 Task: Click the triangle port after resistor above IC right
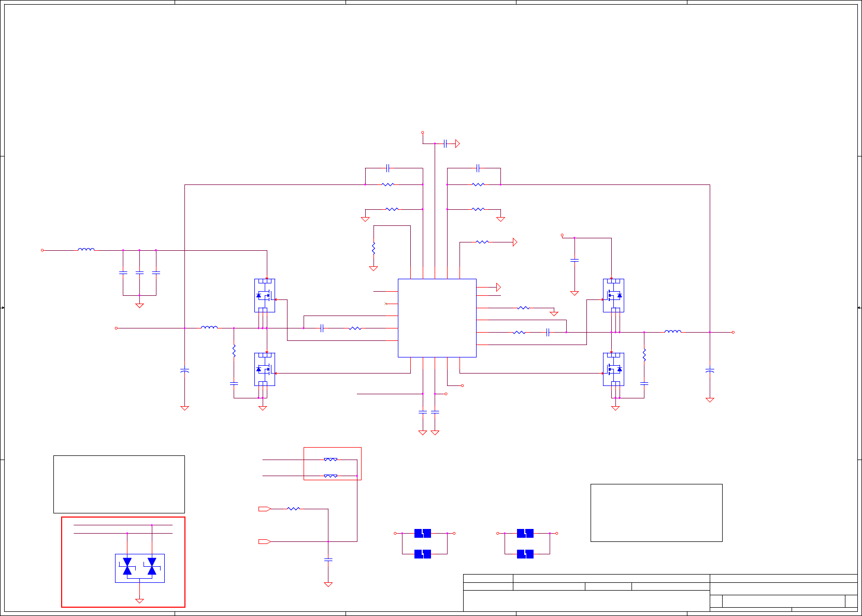(x=515, y=242)
